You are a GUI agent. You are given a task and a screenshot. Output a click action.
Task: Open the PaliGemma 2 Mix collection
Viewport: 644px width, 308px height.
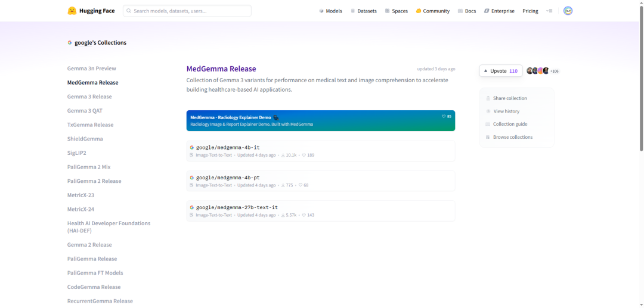click(x=89, y=167)
